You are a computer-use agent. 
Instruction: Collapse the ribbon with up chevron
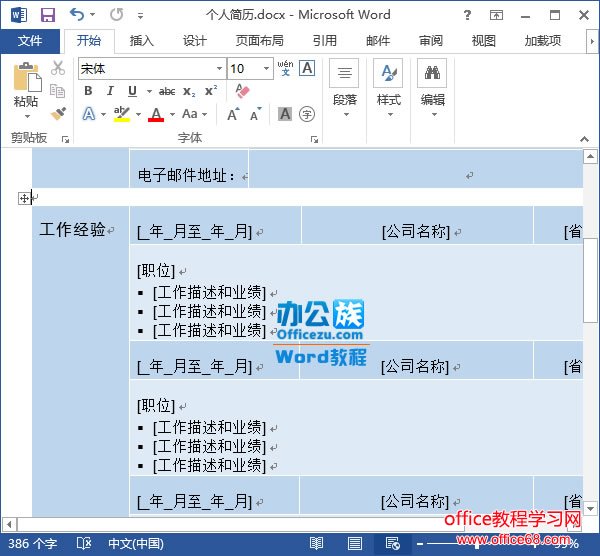click(584, 139)
